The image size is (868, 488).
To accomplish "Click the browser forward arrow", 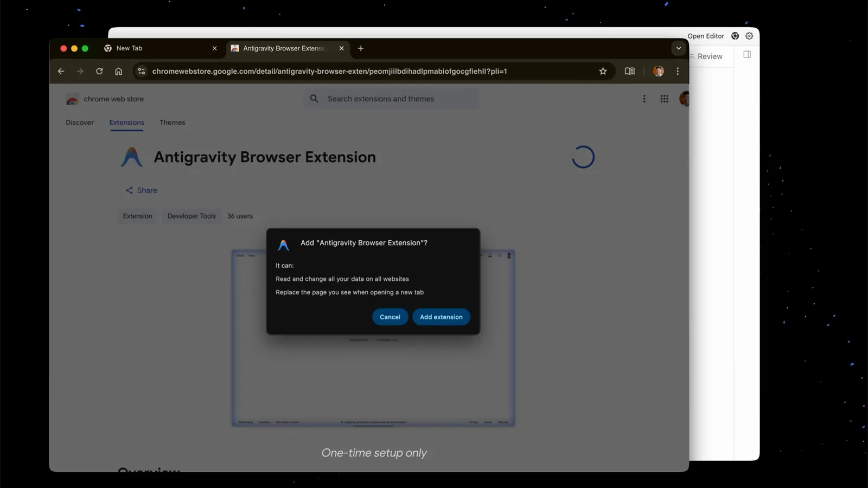I will pyautogui.click(x=80, y=71).
